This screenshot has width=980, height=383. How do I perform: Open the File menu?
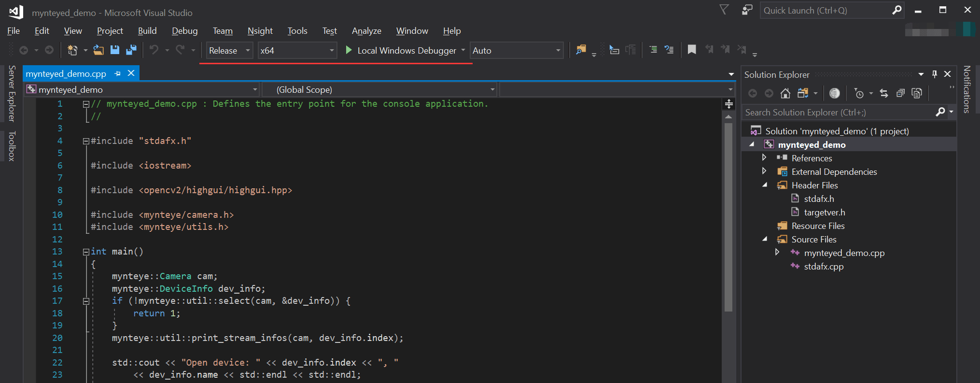[x=14, y=30]
